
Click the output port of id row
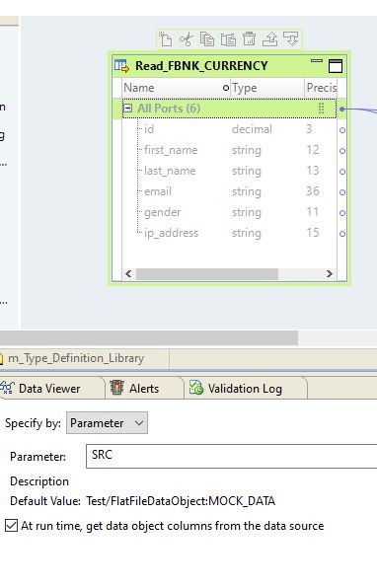click(342, 130)
